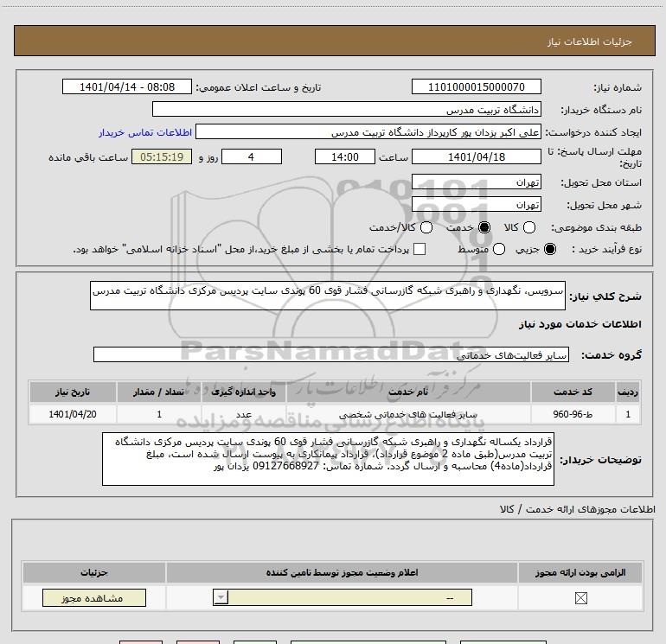Click the تعداد / مقدار column header

coord(158,392)
